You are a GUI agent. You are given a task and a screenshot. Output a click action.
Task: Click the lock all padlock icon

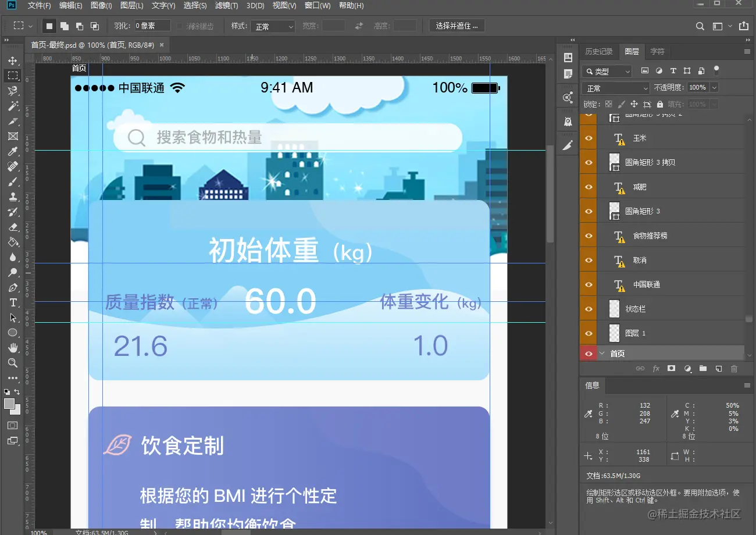click(x=659, y=104)
